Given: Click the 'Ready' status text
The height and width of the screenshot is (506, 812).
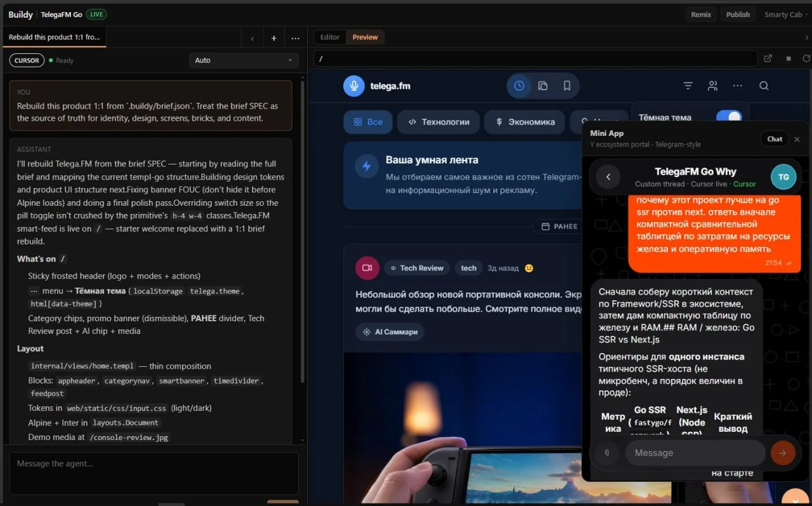Looking at the screenshot, I should pos(65,61).
